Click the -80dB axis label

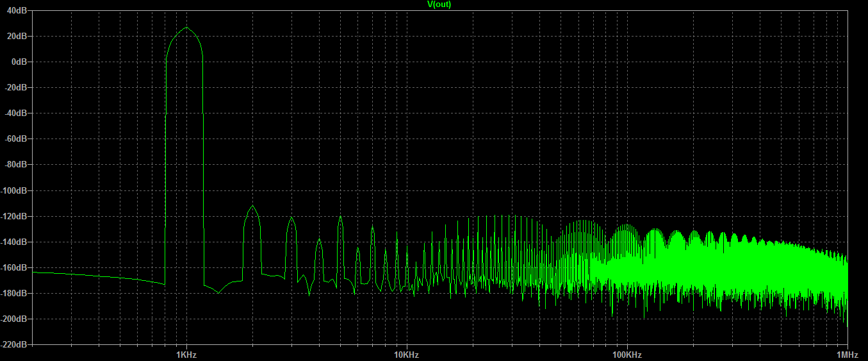click(16, 164)
